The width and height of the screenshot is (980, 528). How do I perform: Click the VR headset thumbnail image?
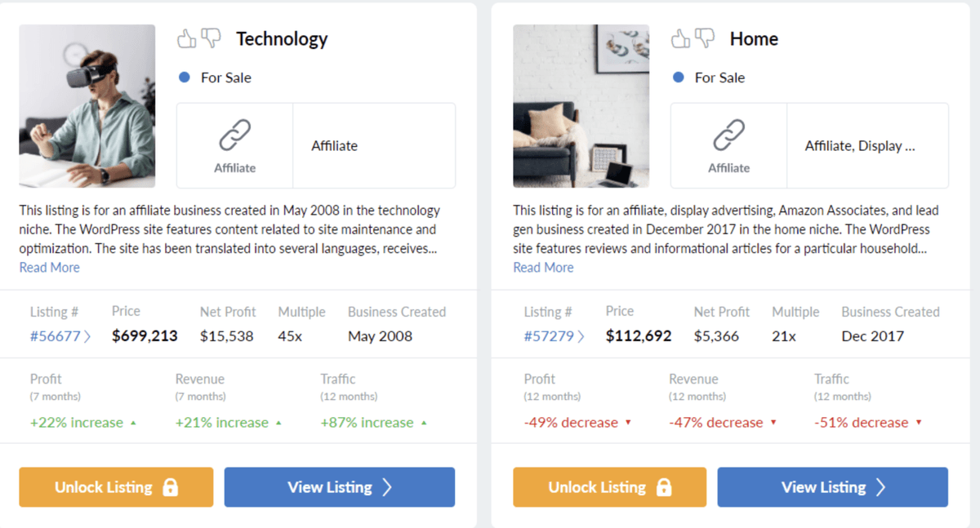tap(87, 106)
